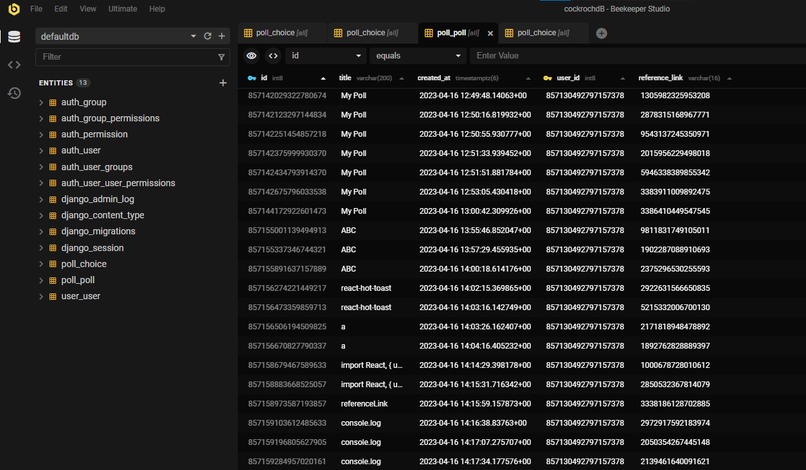This screenshot has height=470, width=806.
Task: Select reference_link cell 2922631566650835
Action: point(675,288)
